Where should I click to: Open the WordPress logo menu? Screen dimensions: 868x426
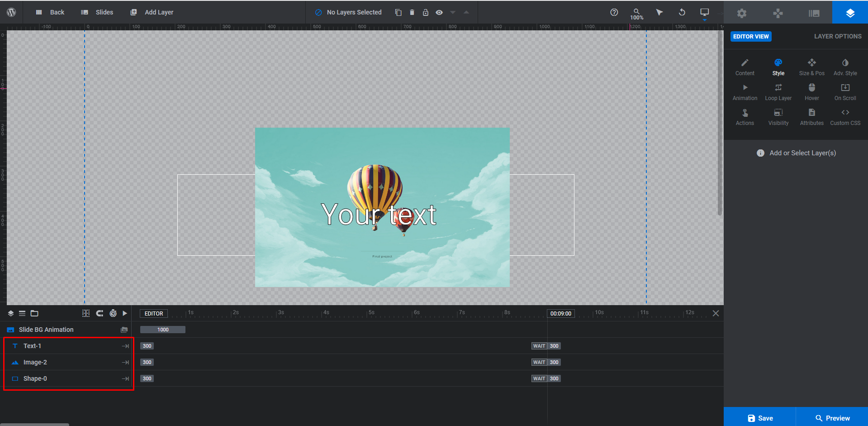(11, 12)
